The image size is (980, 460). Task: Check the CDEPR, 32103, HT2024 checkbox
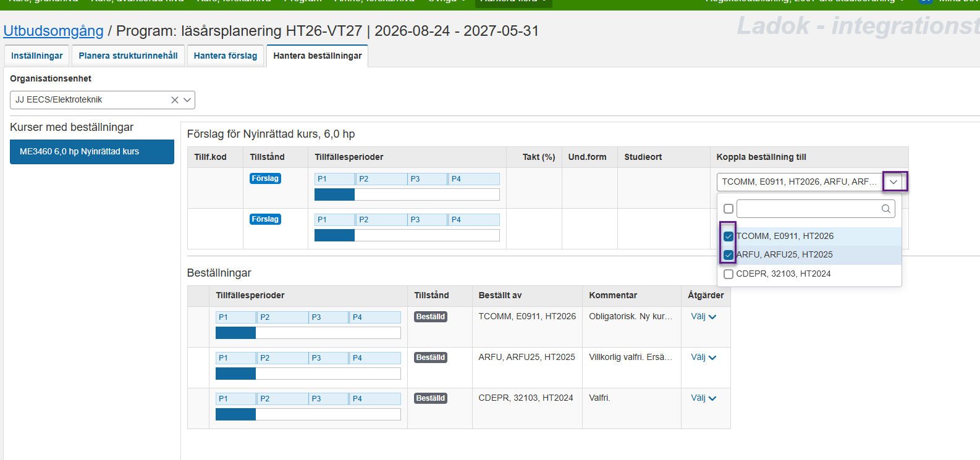coord(729,274)
